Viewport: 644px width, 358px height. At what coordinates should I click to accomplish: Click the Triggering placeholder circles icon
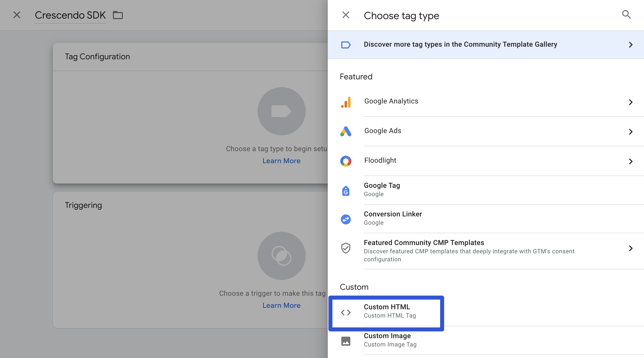click(281, 256)
